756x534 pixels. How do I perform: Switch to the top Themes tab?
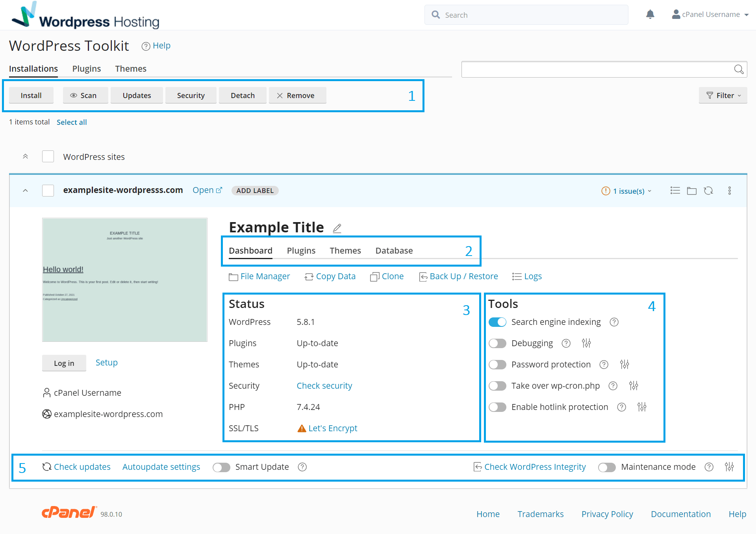click(x=131, y=69)
